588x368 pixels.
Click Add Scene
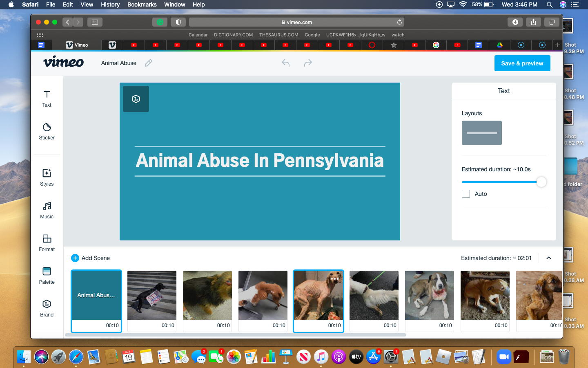91,258
